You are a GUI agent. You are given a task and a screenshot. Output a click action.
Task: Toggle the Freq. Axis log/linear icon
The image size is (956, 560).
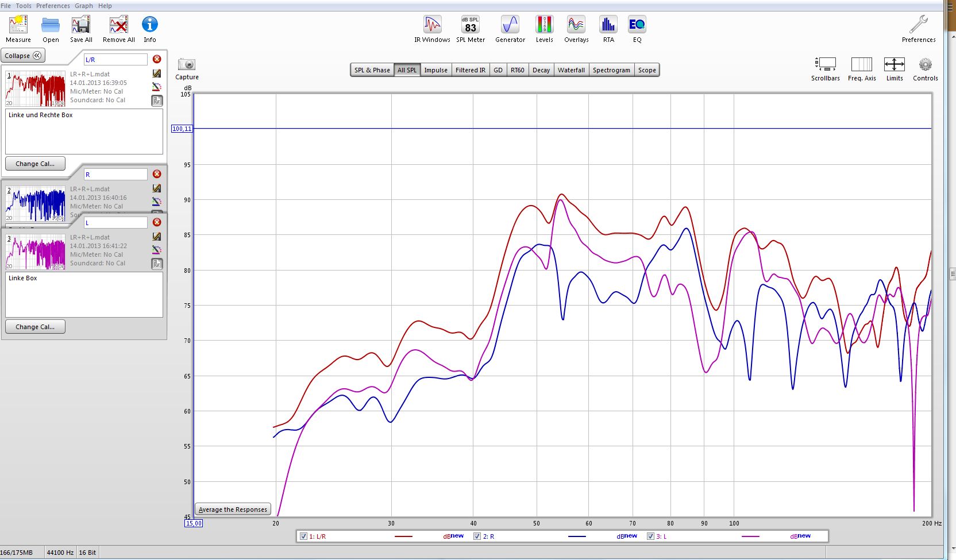(x=862, y=64)
